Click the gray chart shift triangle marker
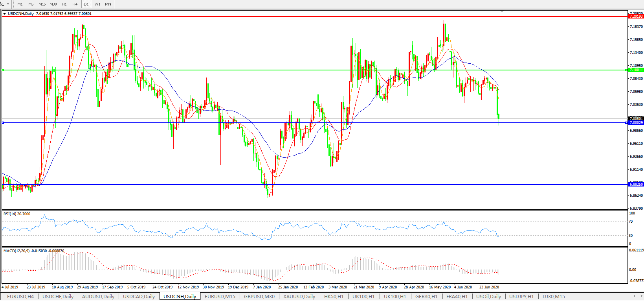This screenshot has width=644, height=301. [x=502, y=12]
